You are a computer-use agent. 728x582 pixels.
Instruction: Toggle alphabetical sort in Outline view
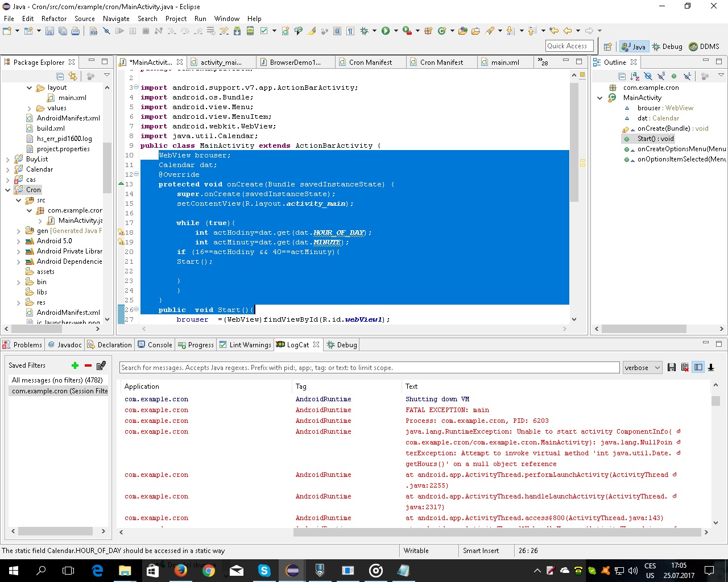click(x=635, y=76)
